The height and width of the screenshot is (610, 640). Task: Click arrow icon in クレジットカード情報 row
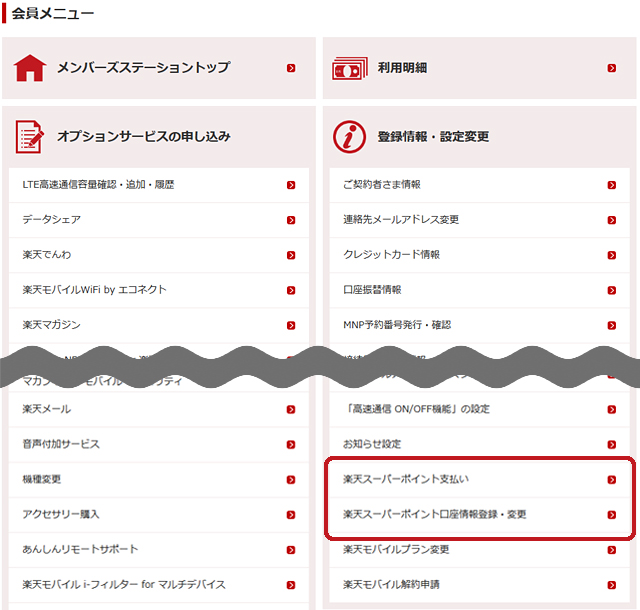pos(611,256)
